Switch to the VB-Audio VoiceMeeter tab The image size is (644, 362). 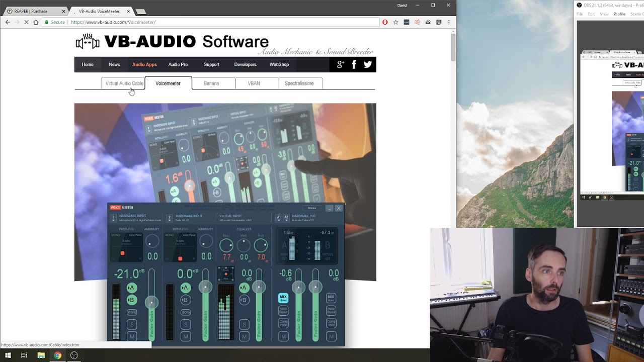click(101, 11)
